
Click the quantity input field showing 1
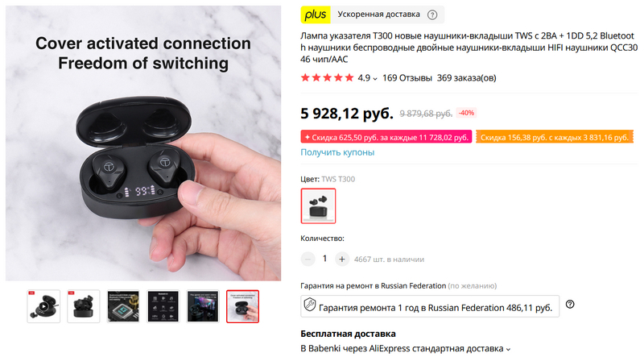click(x=325, y=259)
